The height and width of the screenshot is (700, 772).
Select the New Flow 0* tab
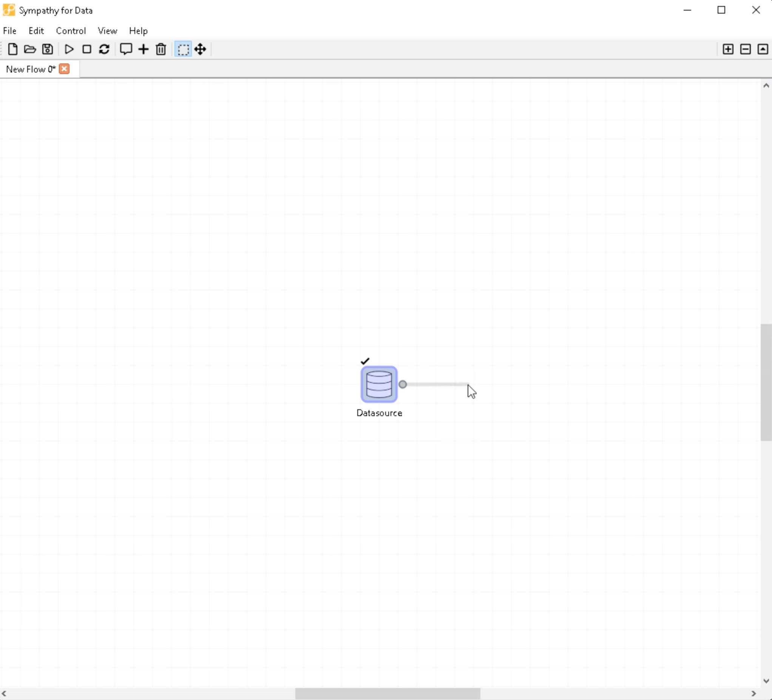[x=31, y=69]
